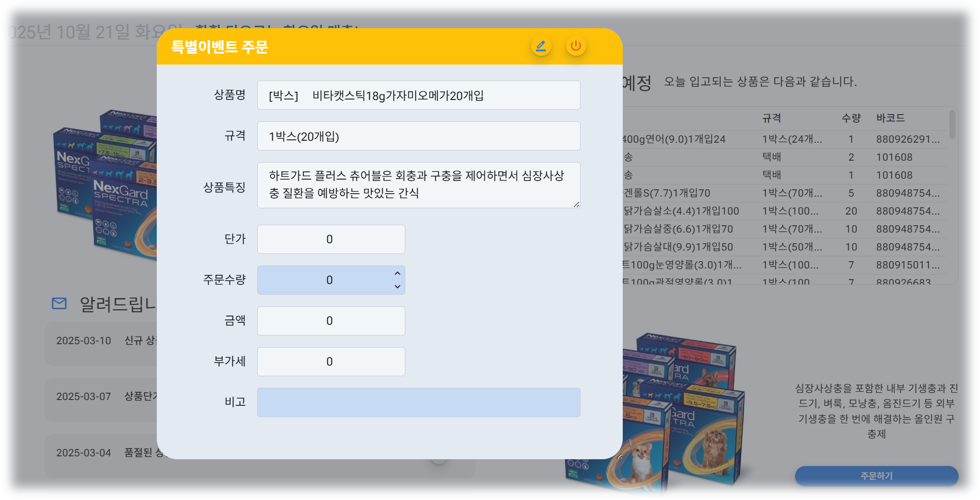Focus the 단가 unit price field
The width and height of the screenshot is (980, 500).
[x=331, y=239]
